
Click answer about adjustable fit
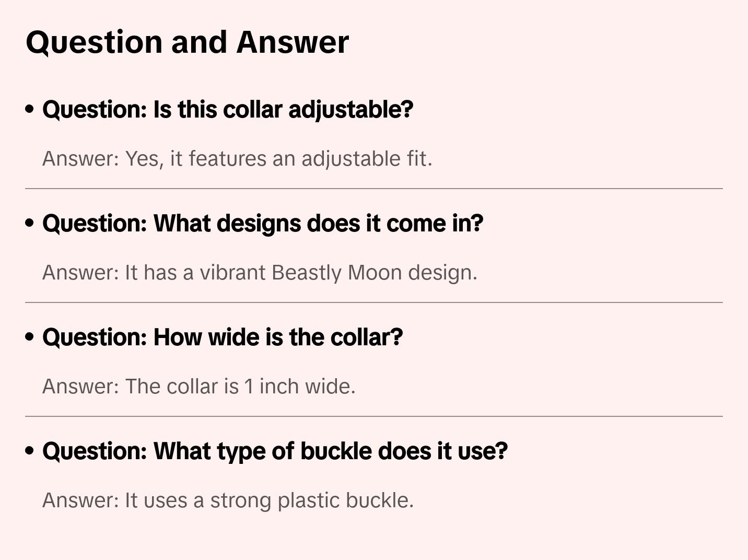tap(237, 159)
